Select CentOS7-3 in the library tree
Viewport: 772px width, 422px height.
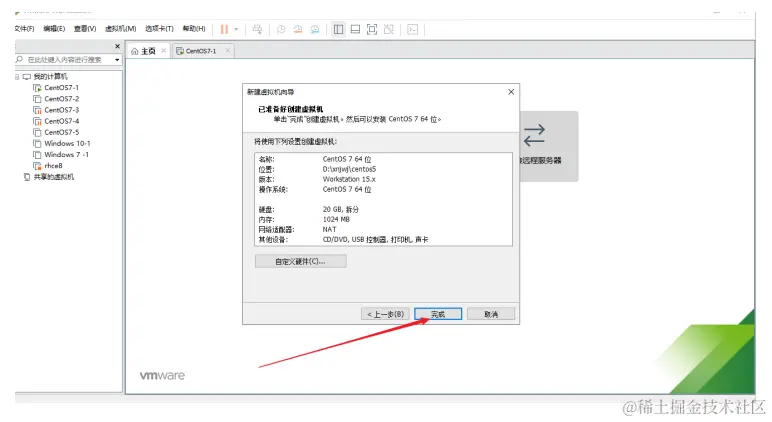tap(62, 110)
